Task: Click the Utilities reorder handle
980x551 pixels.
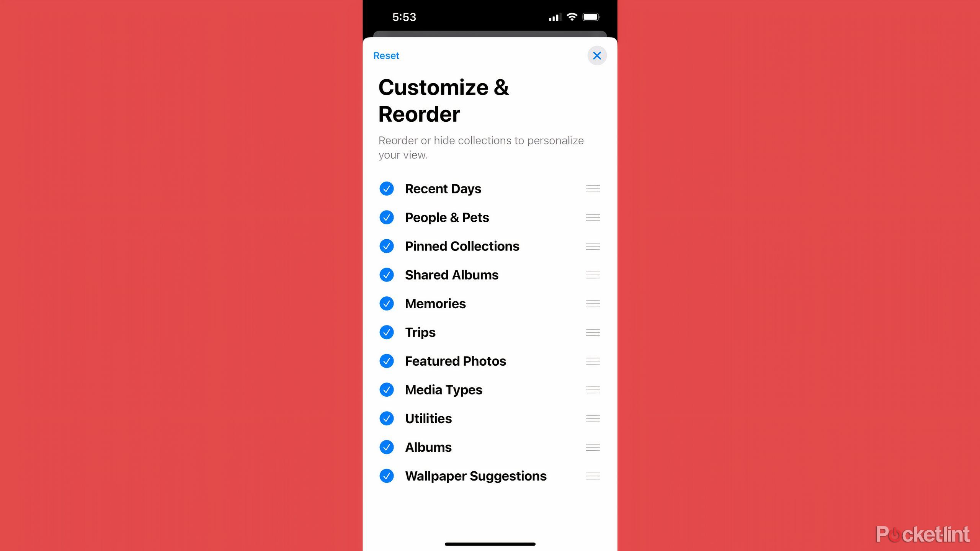Action: tap(593, 418)
